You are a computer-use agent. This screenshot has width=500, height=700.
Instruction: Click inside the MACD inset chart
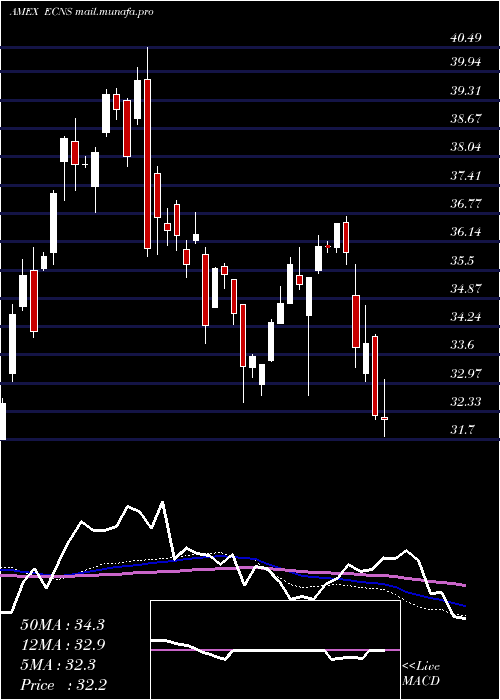pyautogui.click(x=275, y=650)
